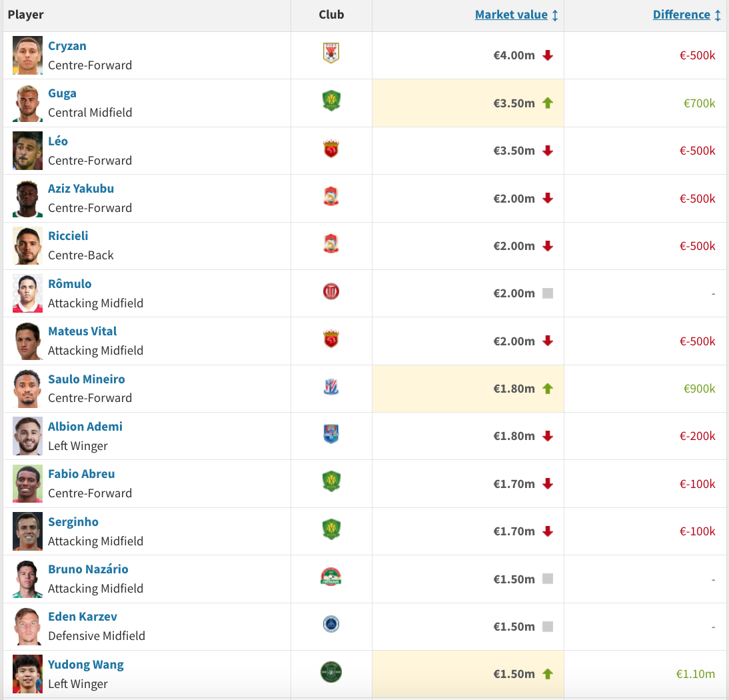Click the red down arrow in Serginho's row
The width and height of the screenshot is (729, 700).
coord(548,531)
